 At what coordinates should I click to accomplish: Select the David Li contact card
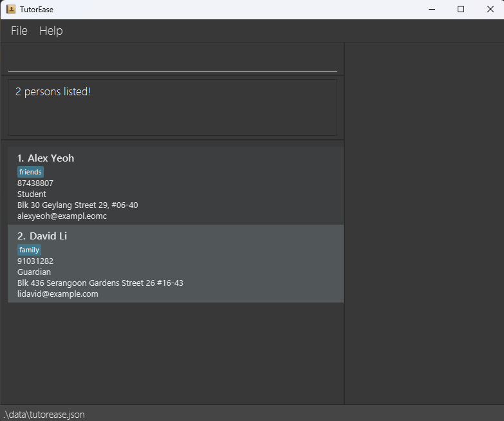click(x=176, y=263)
